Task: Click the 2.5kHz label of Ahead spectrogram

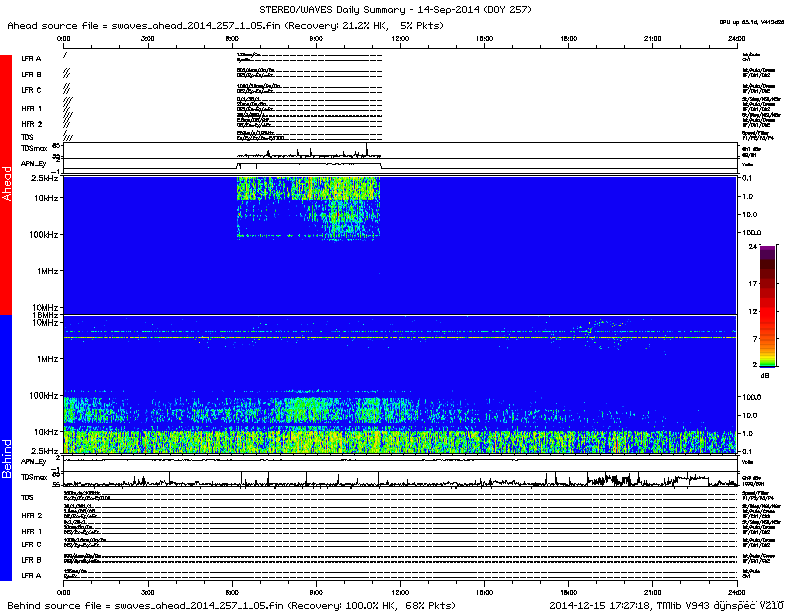Action: (44, 178)
